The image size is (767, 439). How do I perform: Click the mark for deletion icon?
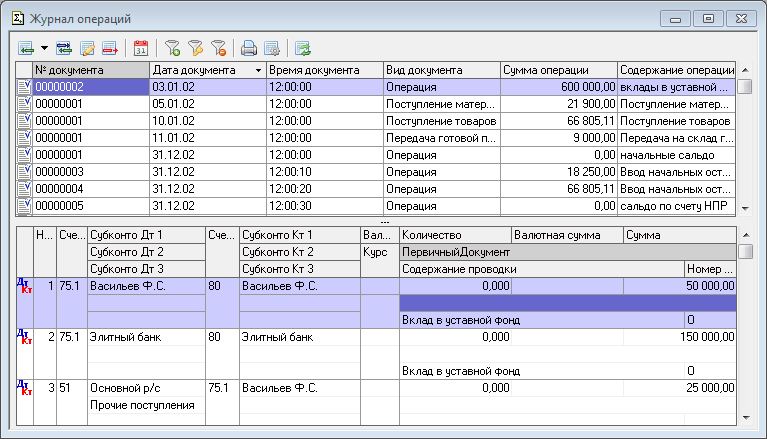(109, 47)
